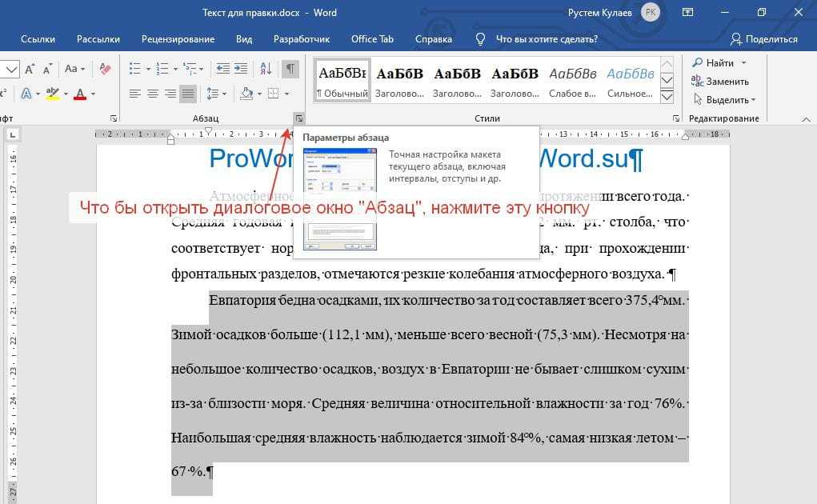817x504 pixels.
Task: Toggle justified text alignment
Action: [187, 94]
